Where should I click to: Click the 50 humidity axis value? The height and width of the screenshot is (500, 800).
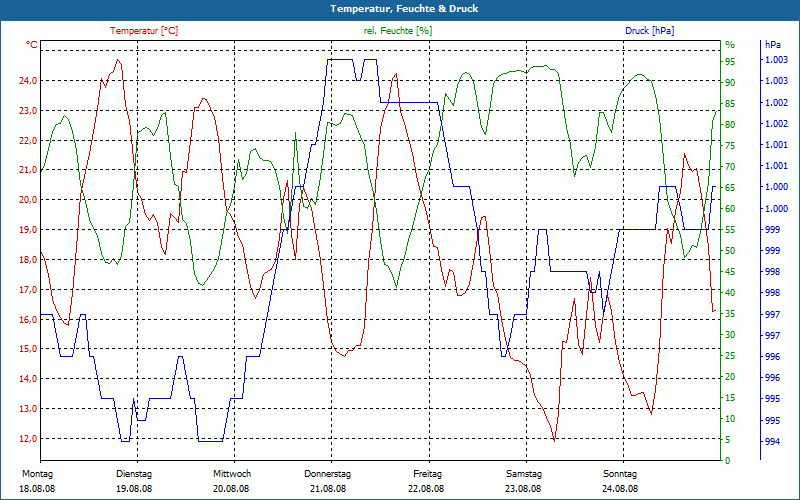click(x=730, y=251)
